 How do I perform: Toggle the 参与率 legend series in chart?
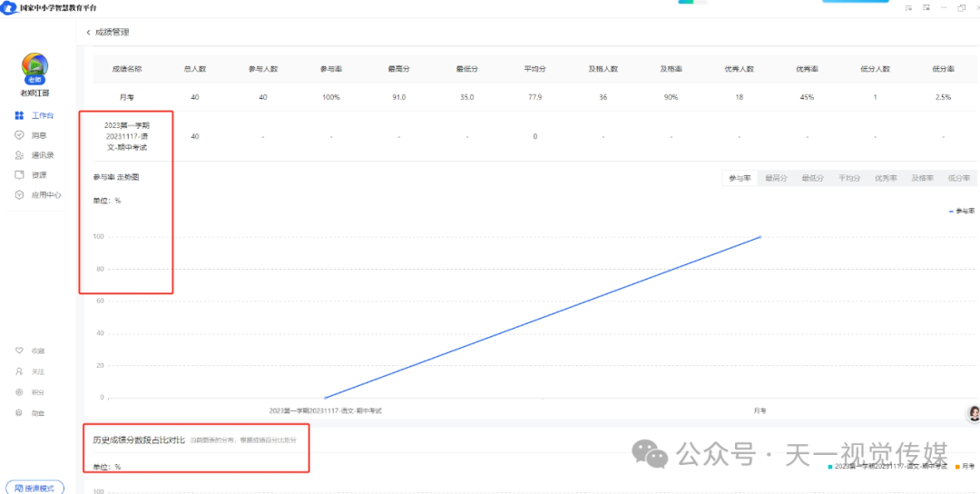pyautogui.click(x=961, y=211)
